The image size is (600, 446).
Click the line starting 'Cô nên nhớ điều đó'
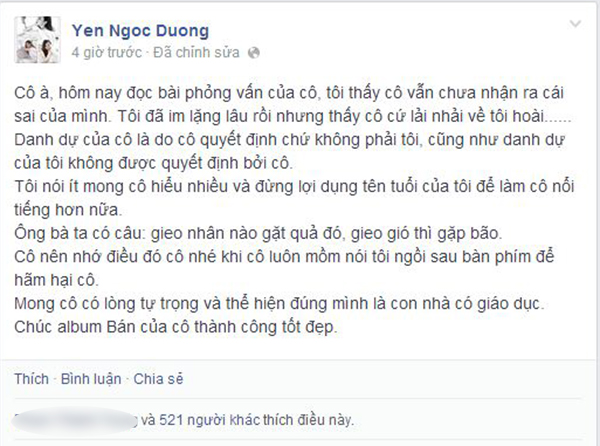point(284,257)
